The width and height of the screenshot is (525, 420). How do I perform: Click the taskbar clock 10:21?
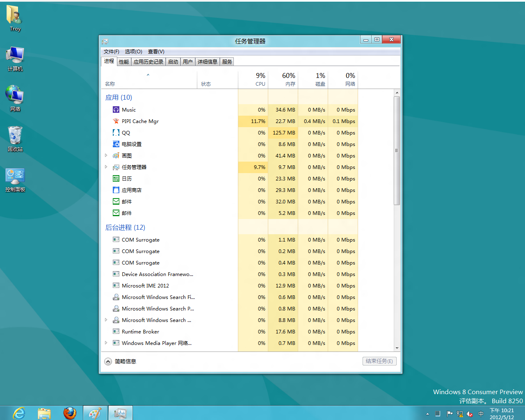point(502,413)
